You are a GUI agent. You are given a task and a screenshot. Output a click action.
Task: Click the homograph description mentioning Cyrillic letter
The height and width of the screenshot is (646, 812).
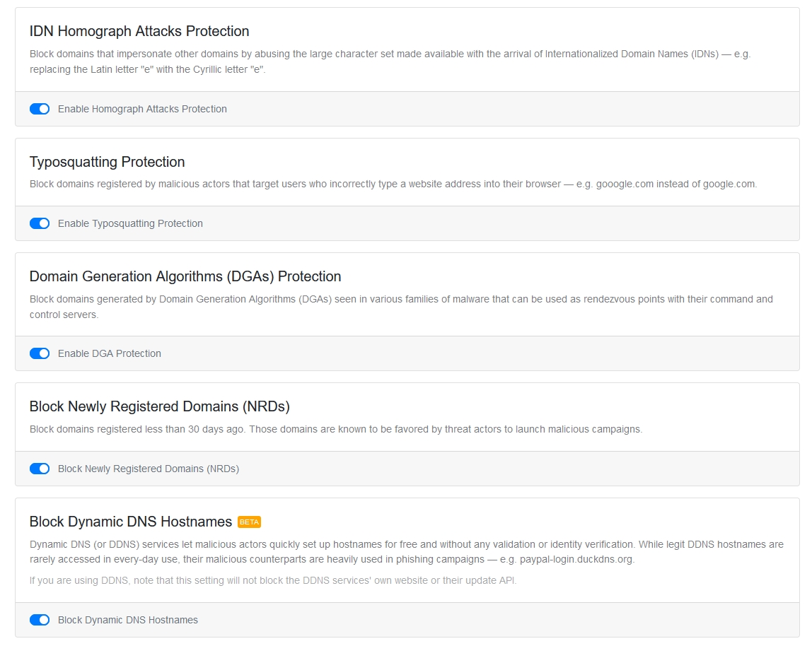click(390, 61)
